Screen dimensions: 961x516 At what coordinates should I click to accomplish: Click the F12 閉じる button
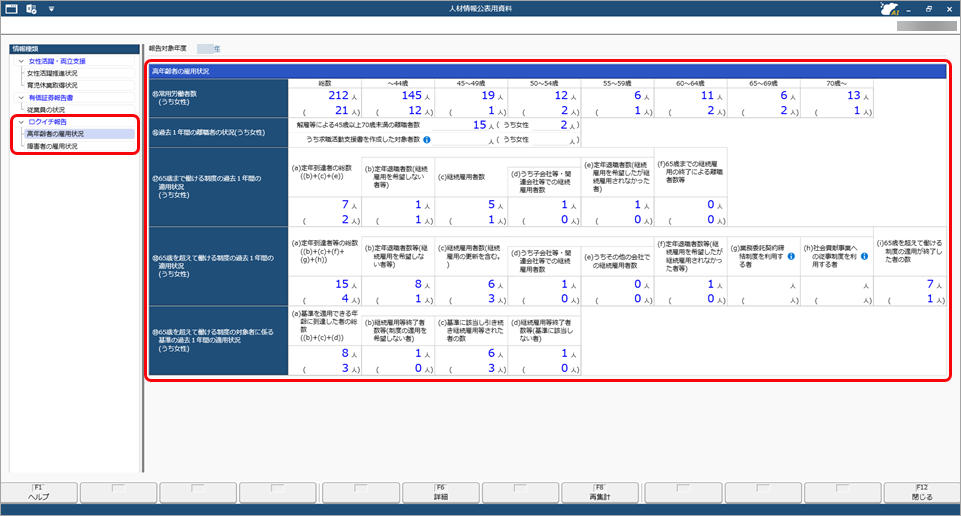point(922,493)
